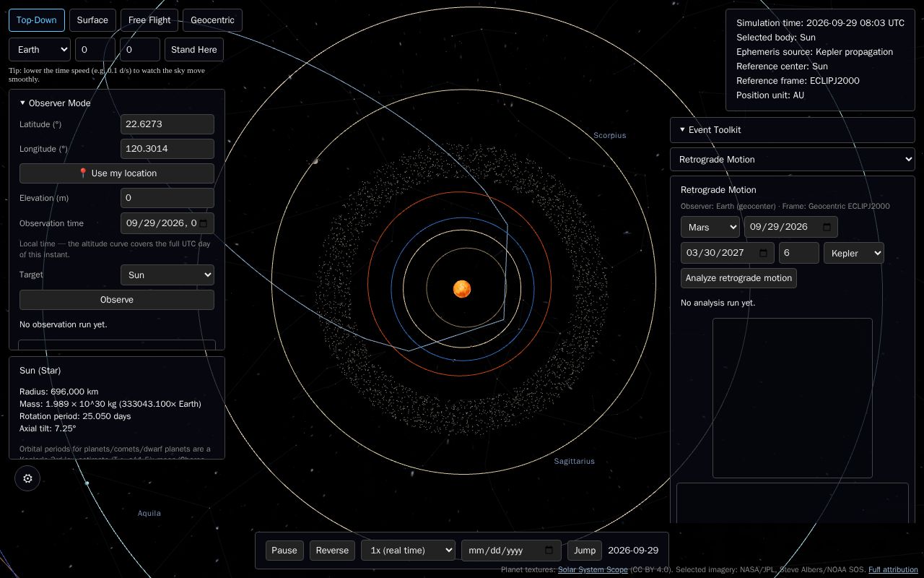Click the Elevation input field

click(167, 198)
